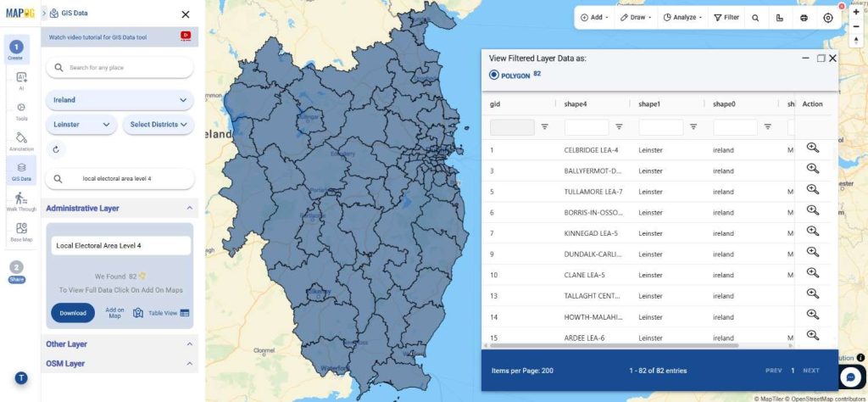
Task: Open filter options for shape4 column
Action: [619, 127]
